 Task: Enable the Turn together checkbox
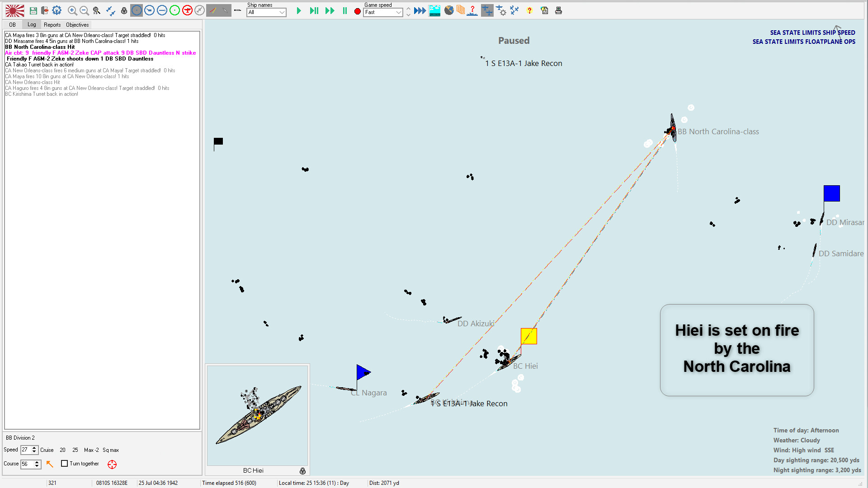point(64,463)
